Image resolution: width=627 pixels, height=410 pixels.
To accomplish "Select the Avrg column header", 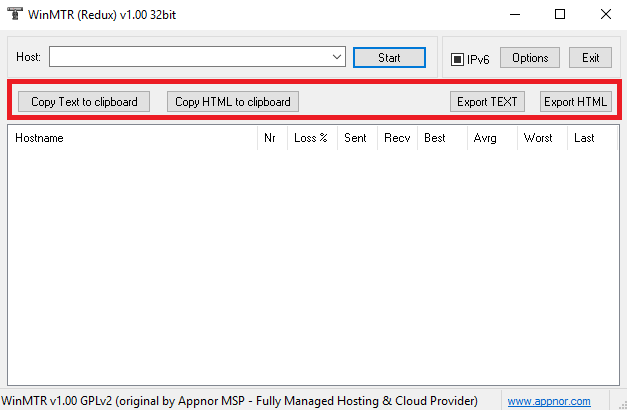I will [492, 138].
